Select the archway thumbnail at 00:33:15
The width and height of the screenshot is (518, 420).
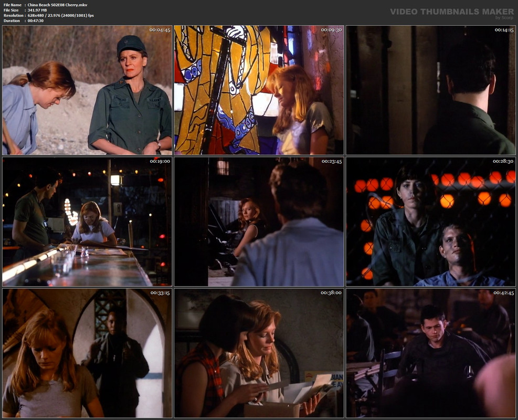[x=87, y=353]
